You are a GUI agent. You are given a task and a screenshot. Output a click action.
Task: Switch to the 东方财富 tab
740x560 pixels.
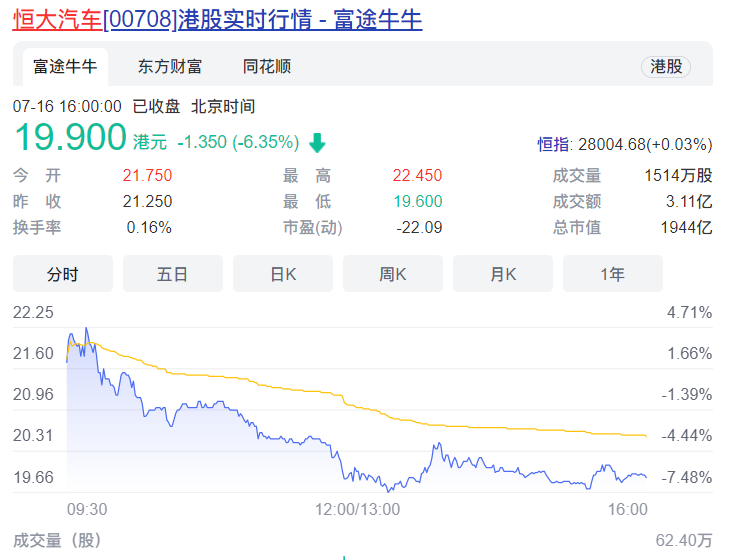(170, 67)
